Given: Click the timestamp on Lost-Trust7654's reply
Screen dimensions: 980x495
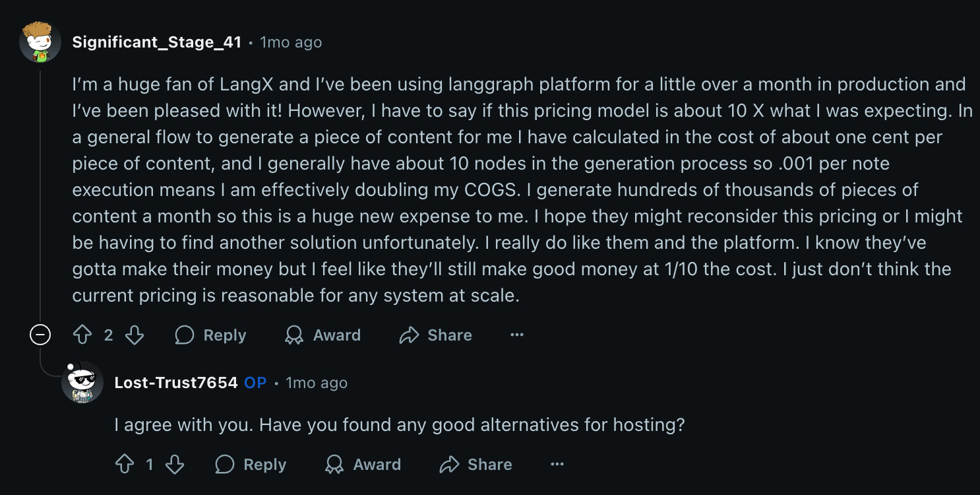Looking at the screenshot, I should (317, 383).
